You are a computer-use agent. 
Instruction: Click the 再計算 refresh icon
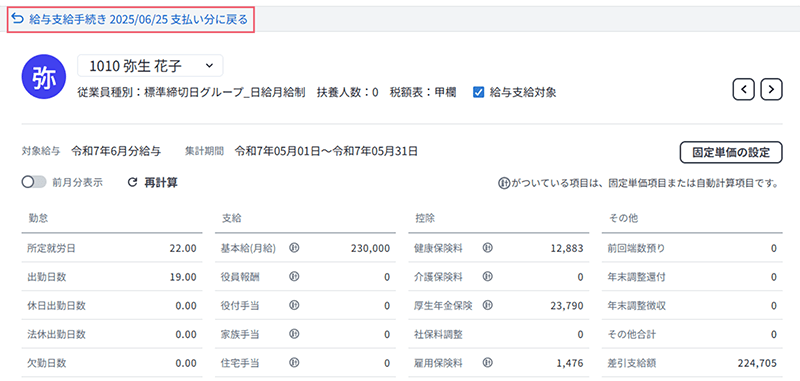pyautogui.click(x=133, y=183)
